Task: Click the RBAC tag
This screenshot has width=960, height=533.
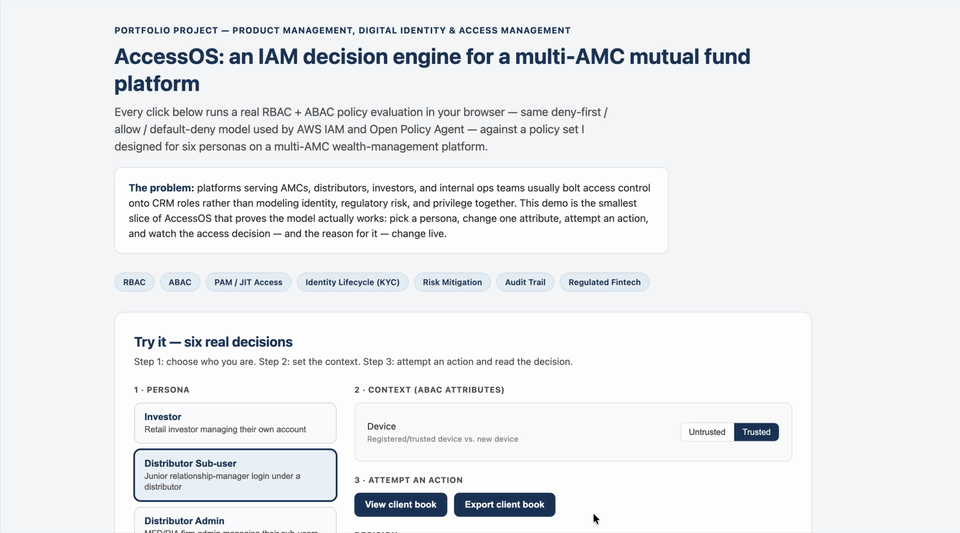Action: [x=134, y=282]
